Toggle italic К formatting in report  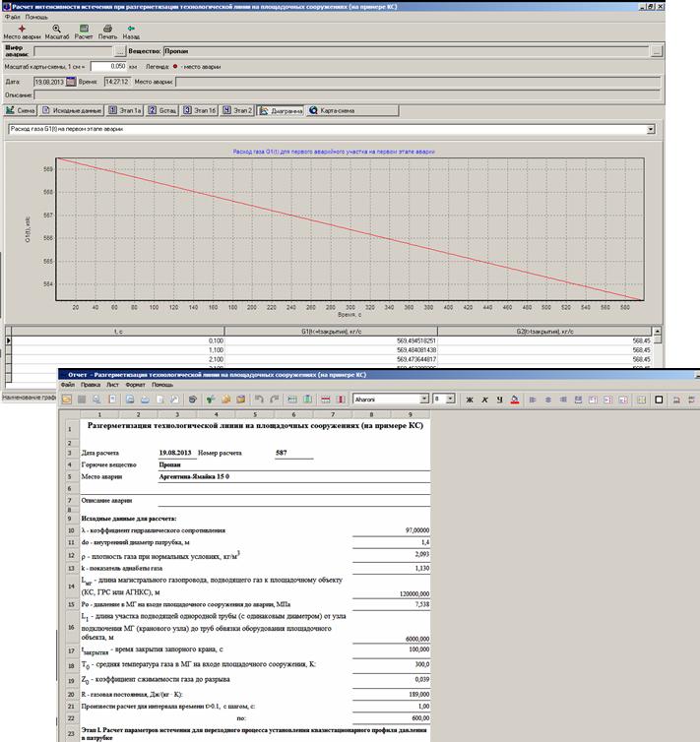[x=484, y=400]
